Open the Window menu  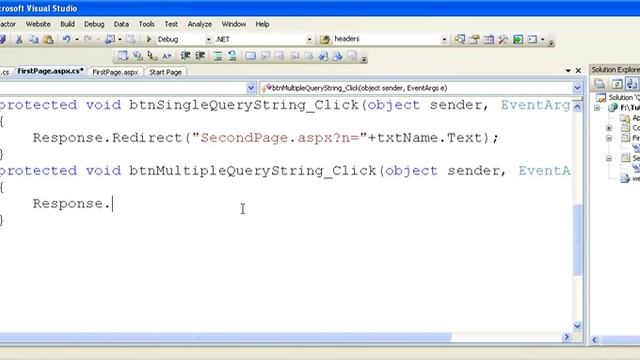point(234,24)
